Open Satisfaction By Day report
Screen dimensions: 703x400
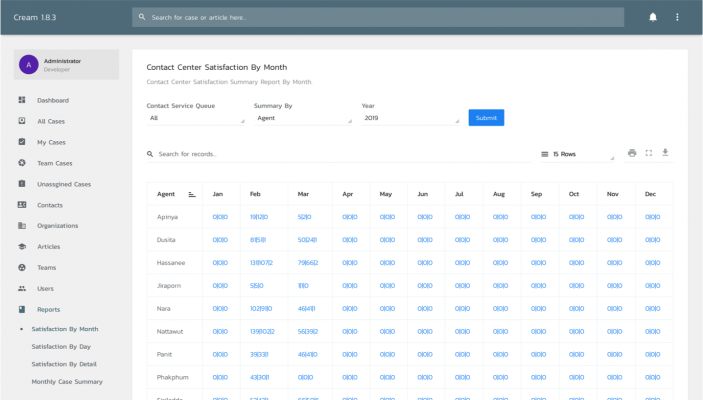tap(62, 346)
